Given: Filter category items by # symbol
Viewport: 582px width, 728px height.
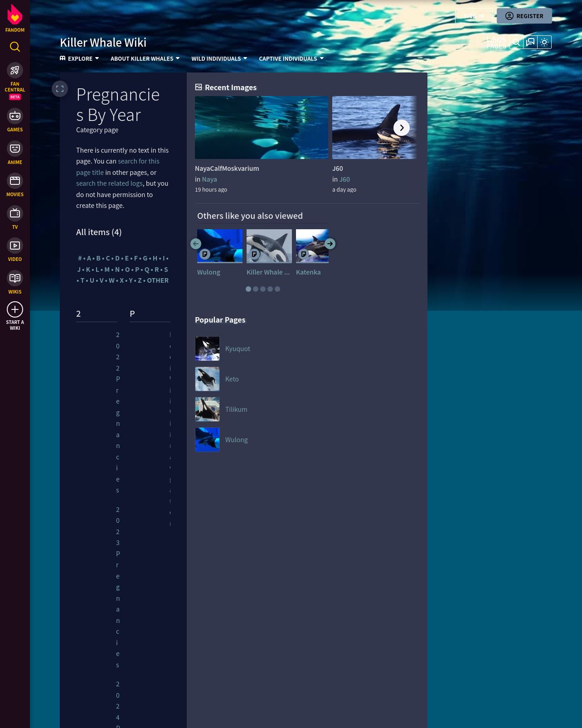Looking at the screenshot, I should (80, 258).
